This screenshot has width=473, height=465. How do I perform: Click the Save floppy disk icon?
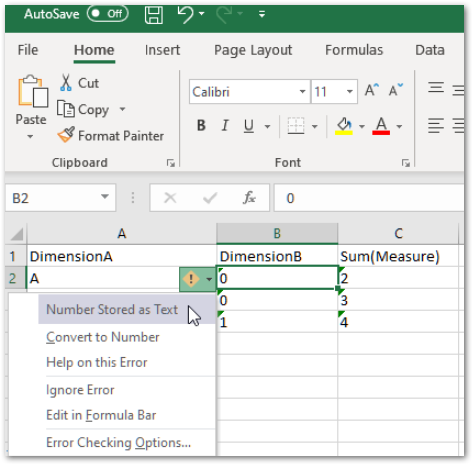154,15
